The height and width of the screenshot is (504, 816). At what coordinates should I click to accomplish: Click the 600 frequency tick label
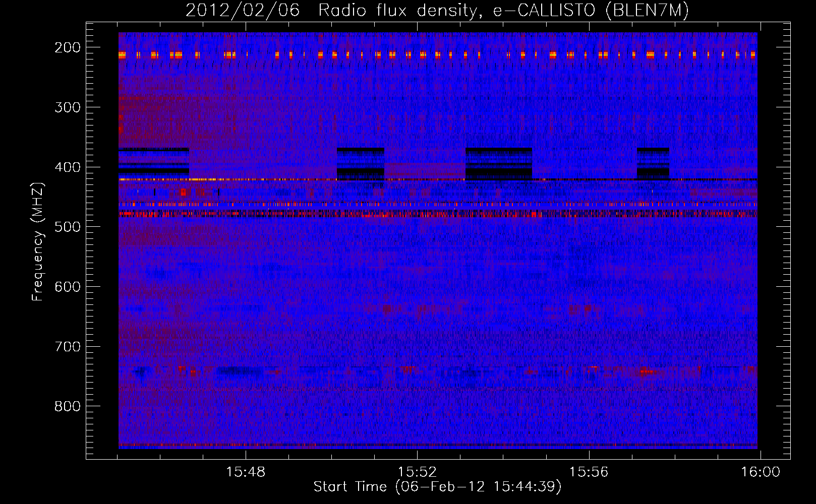coord(67,287)
